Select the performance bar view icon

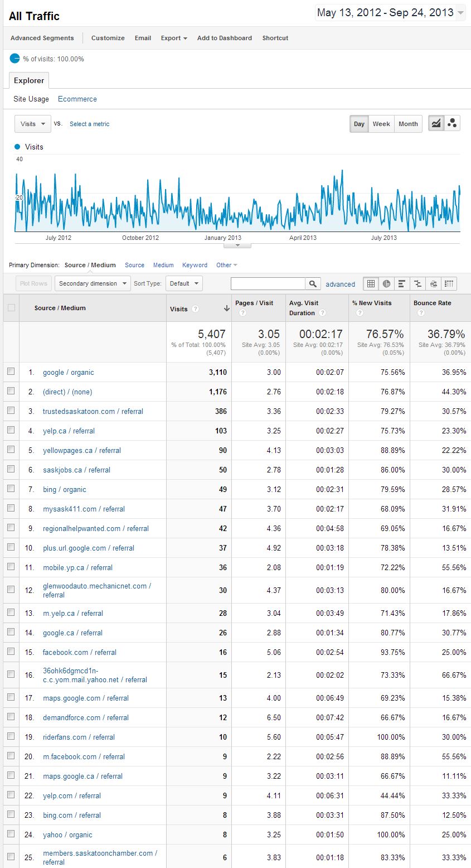(401, 284)
